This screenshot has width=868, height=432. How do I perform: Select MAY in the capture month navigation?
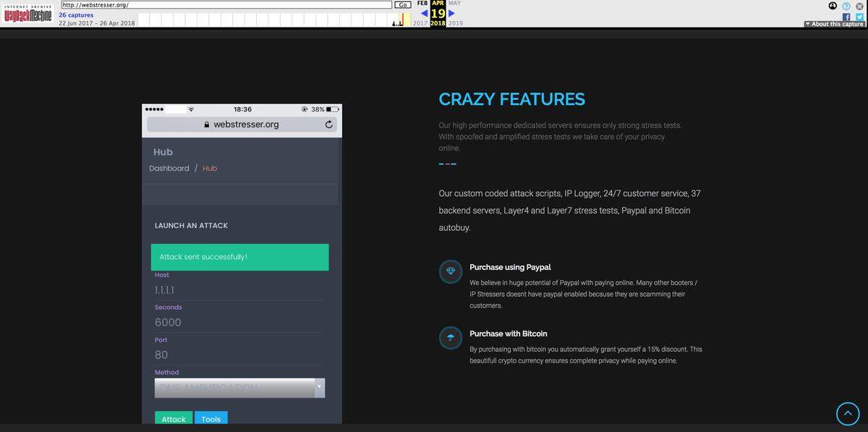(454, 4)
